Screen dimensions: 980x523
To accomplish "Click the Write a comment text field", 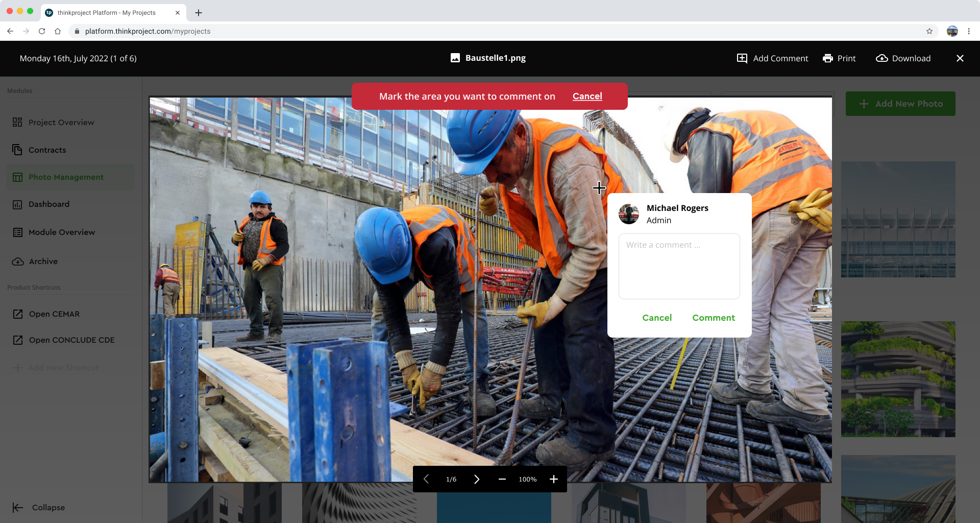I will [679, 266].
